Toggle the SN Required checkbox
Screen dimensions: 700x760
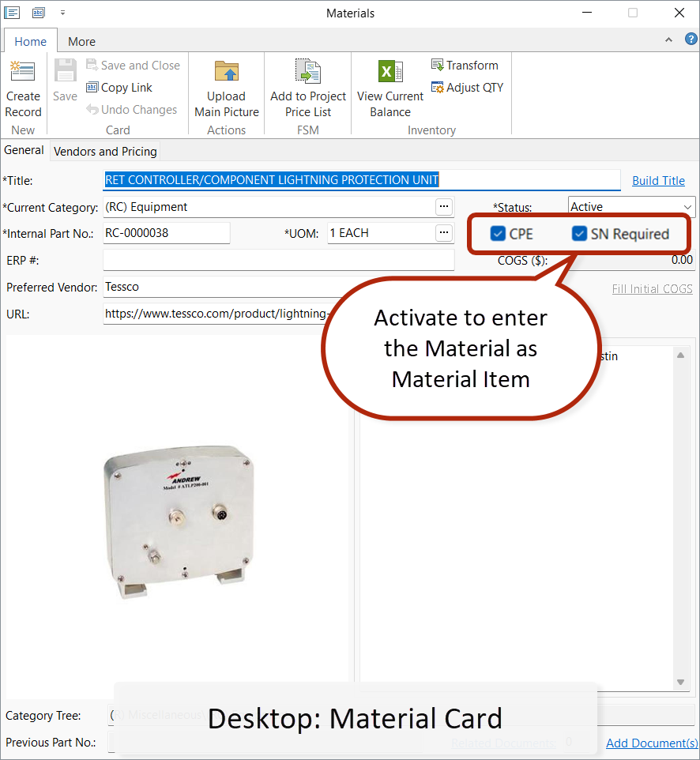(x=579, y=234)
